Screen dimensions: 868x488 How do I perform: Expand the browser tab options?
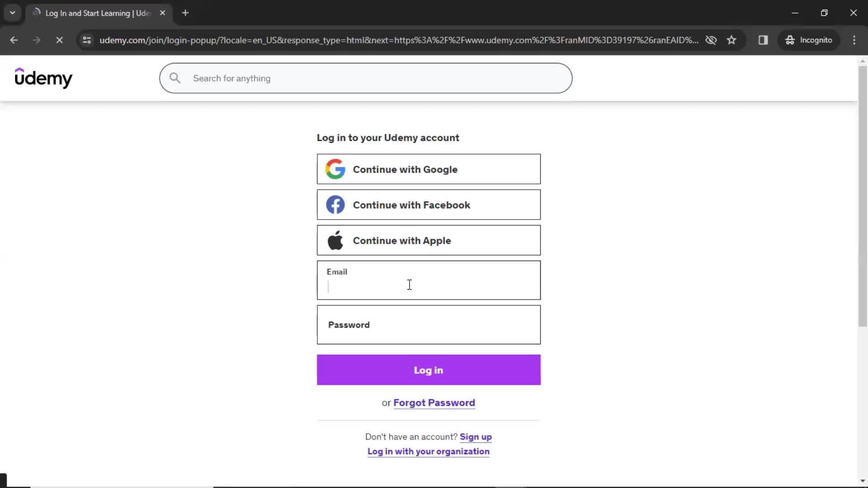click(12, 13)
